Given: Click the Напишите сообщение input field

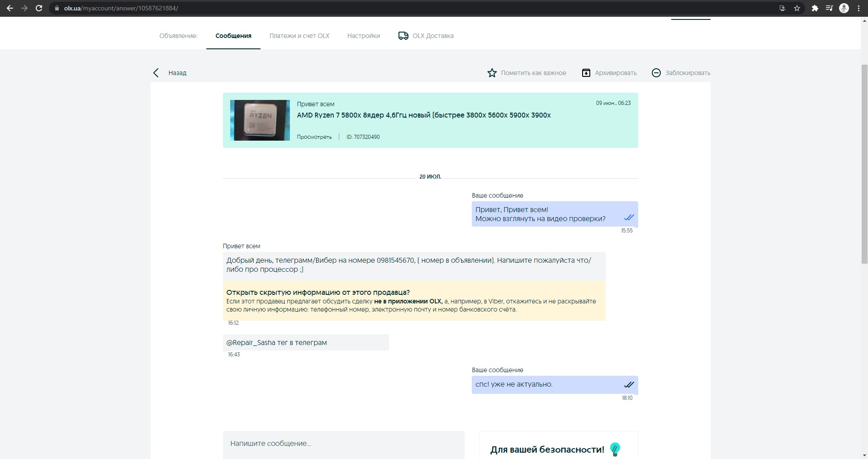Looking at the screenshot, I should tap(344, 445).
